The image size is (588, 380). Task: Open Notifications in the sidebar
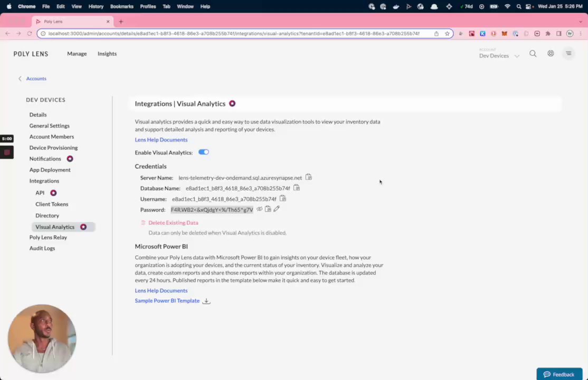(45, 159)
